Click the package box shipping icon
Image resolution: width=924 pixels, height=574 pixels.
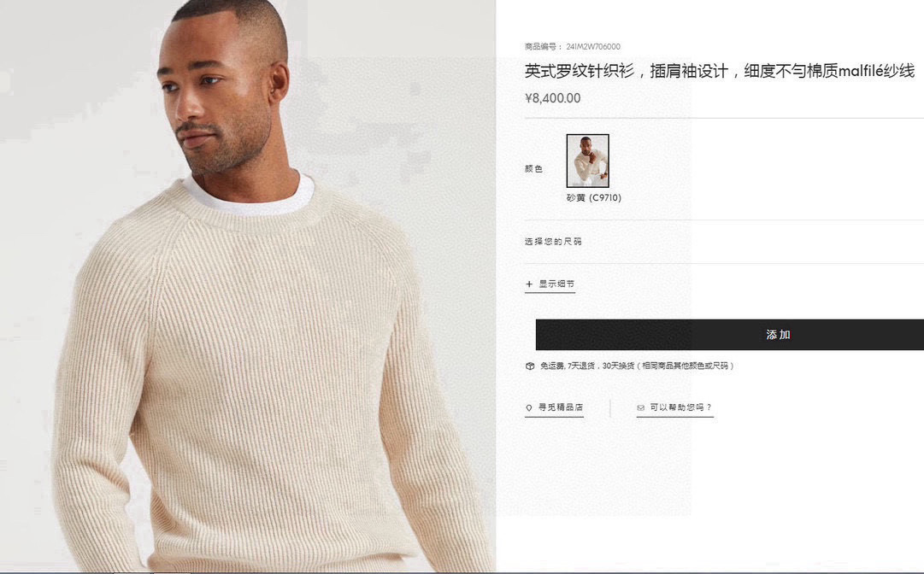pos(530,366)
